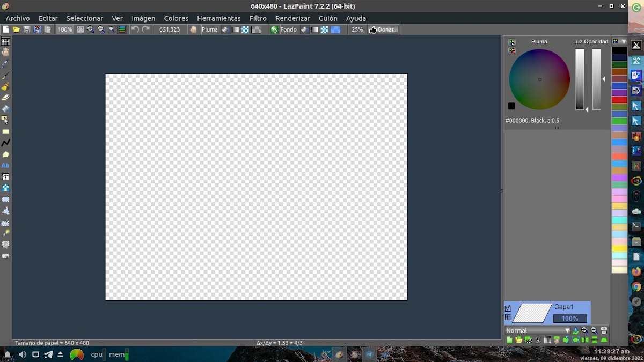Adjust the Opacidad slider
The image size is (644, 362).
tap(597, 79)
